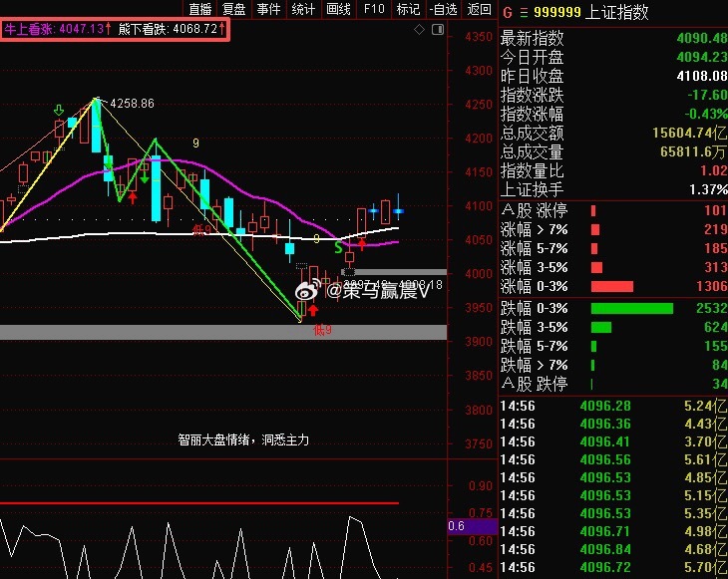Click 指数量比 value 1.02
The height and width of the screenshot is (579, 728).
click(x=714, y=170)
